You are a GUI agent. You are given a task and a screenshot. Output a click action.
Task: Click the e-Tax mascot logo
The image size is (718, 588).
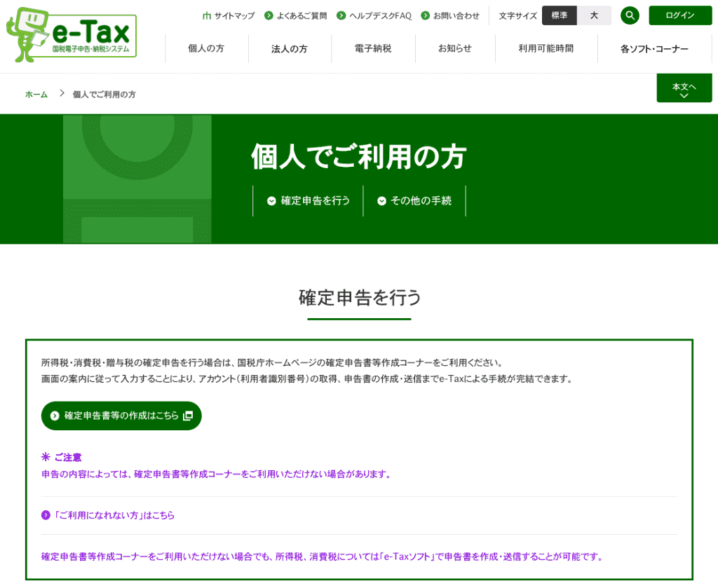(27, 32)
